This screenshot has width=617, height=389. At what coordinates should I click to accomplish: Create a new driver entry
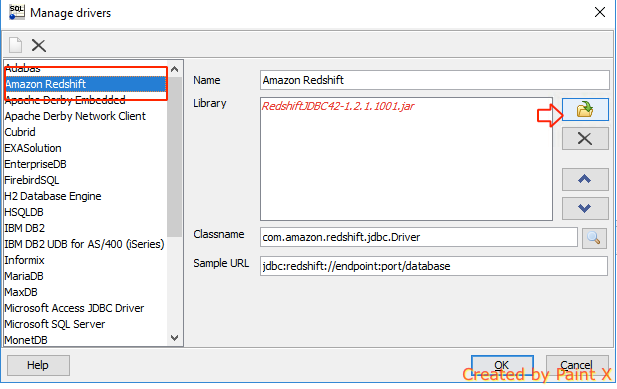click(x=15, y=45)
